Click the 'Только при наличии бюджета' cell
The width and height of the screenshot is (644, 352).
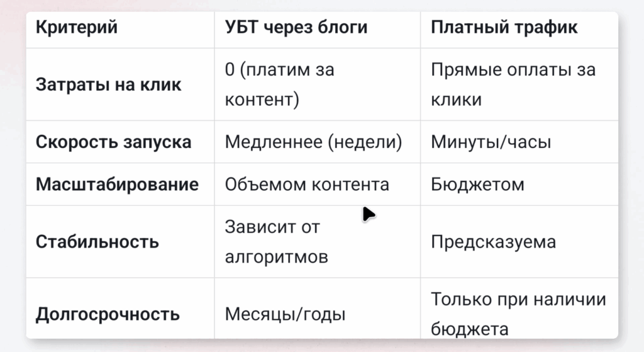click(x=518, y=314)
